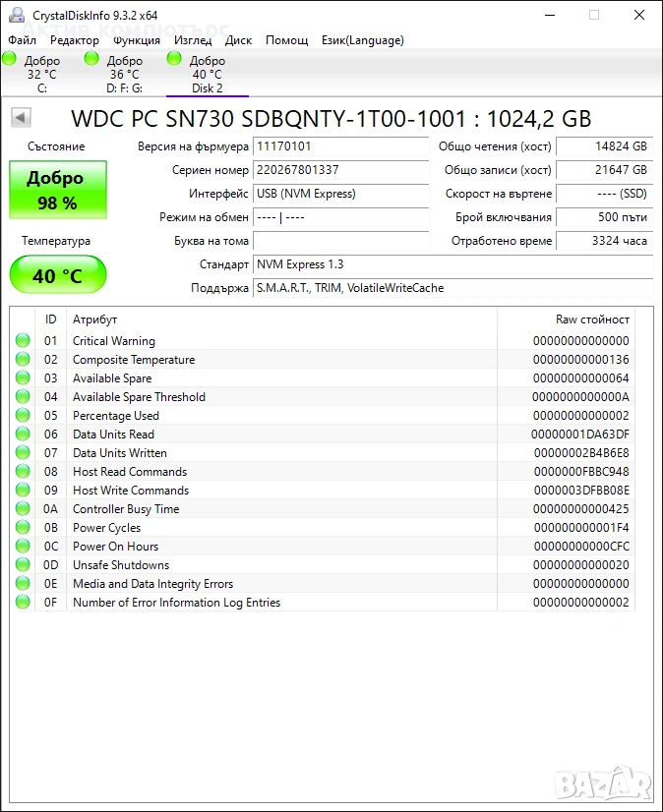Open the Редактор menu
This screenshot has width=663, height=812.
[x=75, y=40]
